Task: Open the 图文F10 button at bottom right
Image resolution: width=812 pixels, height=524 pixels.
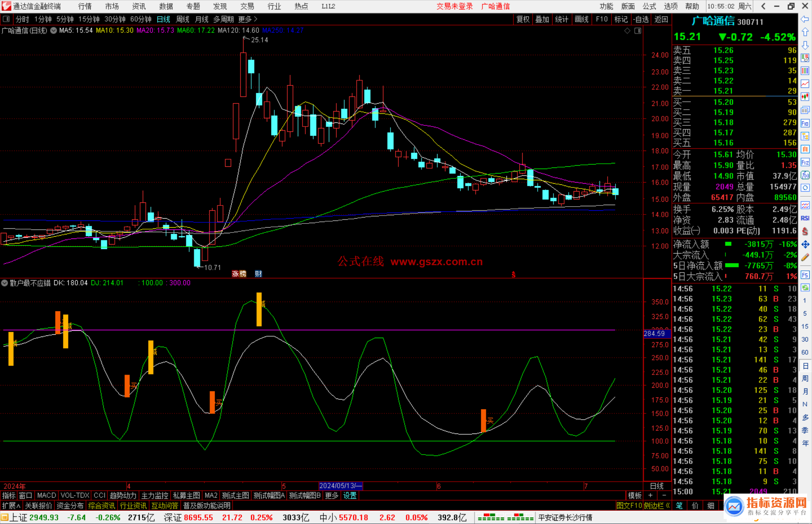Action: [629, 506]
